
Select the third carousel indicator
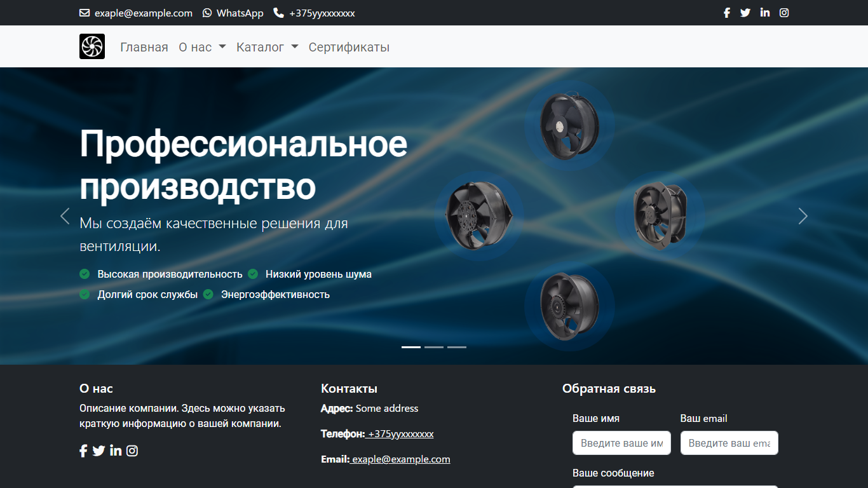pyautogui.click(x=457, y=347)
